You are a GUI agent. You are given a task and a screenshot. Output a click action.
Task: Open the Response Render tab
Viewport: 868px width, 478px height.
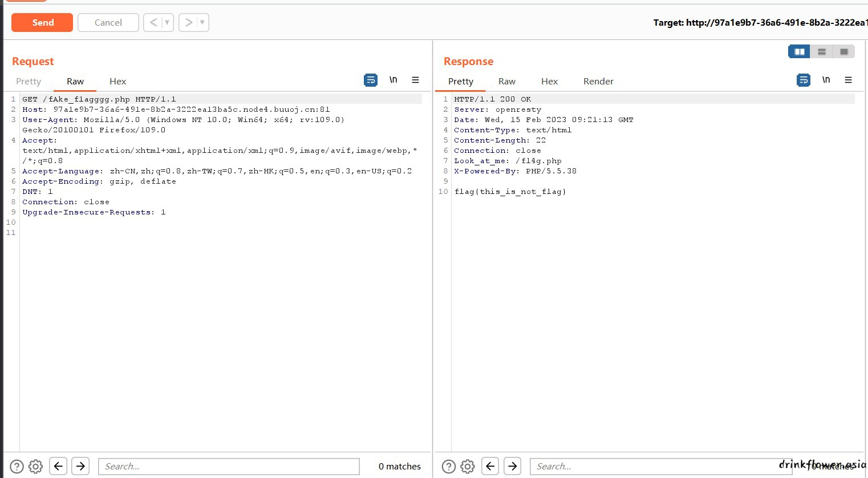(x=598, y=82)
